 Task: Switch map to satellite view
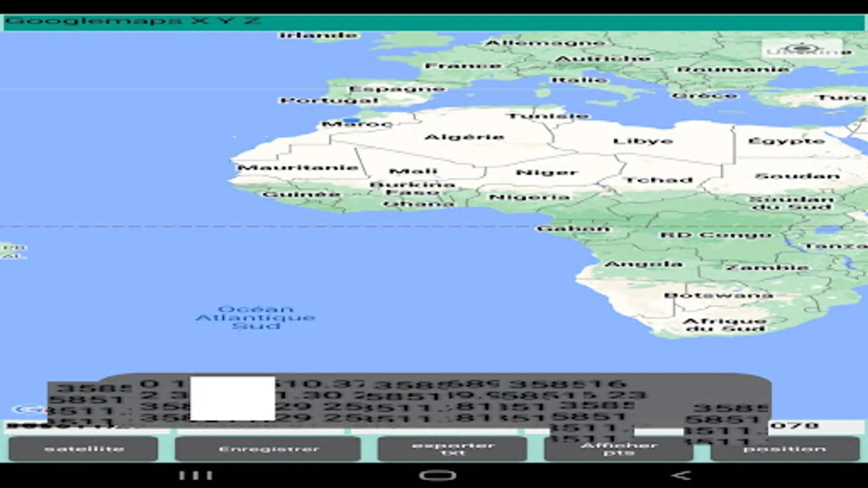(x=84, y=449)
